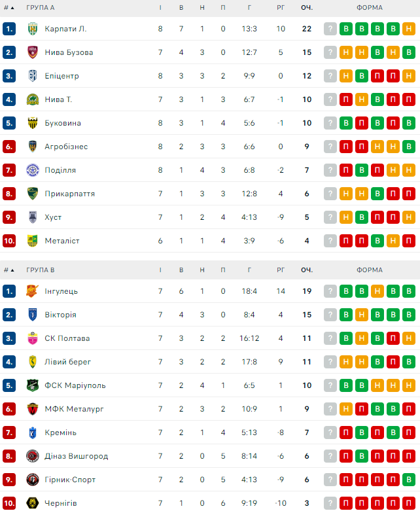Click the Група B header label
This screenshot has width=420, height=513.
click(x=41, y=270)
